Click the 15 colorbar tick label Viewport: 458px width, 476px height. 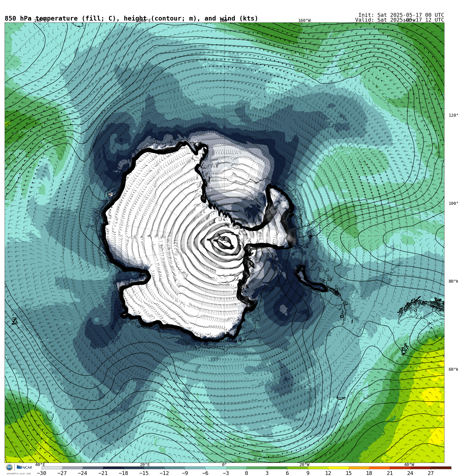tap(349, 473)
